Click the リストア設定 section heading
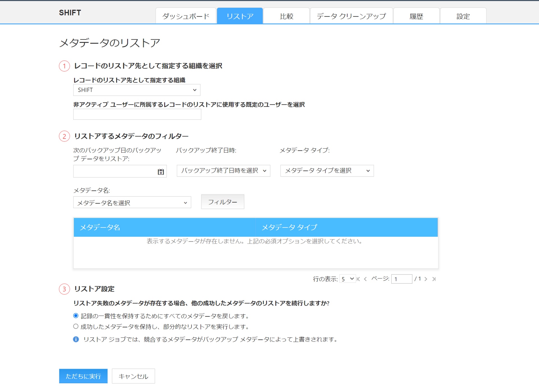This screenshot has height=392, width=539. tap(94, 289)
